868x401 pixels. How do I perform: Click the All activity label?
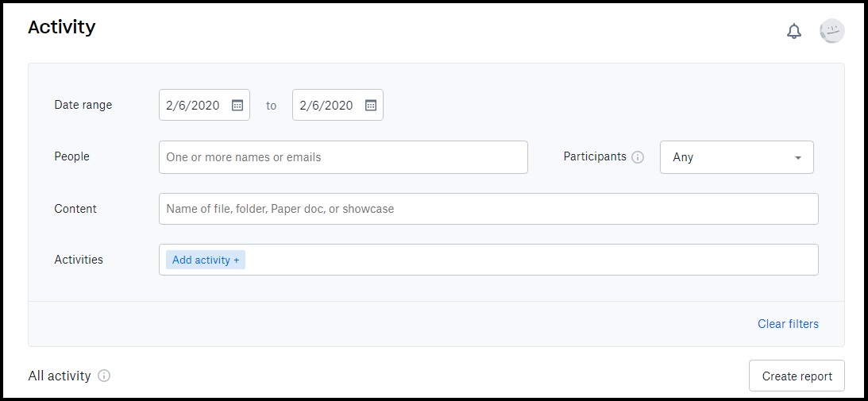click(x=60, y=376)
